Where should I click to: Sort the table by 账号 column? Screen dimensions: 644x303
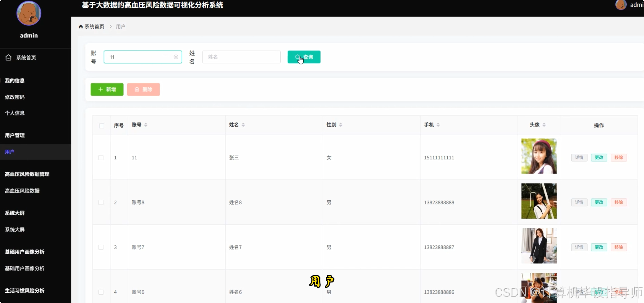pyautogui.click(x=146, y=124)
